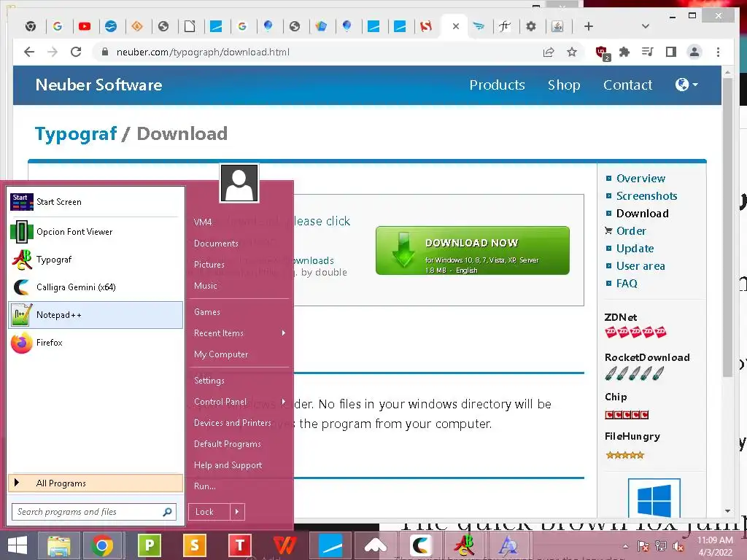Open the FAQ sidebar link
The height and width of the screenshot is (560, 747).
pos(627,284)
